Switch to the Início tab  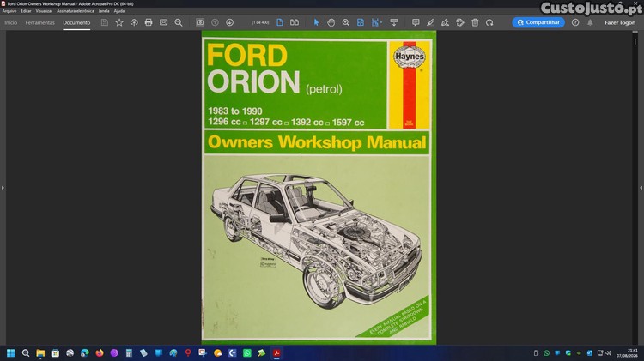(10, 22)
